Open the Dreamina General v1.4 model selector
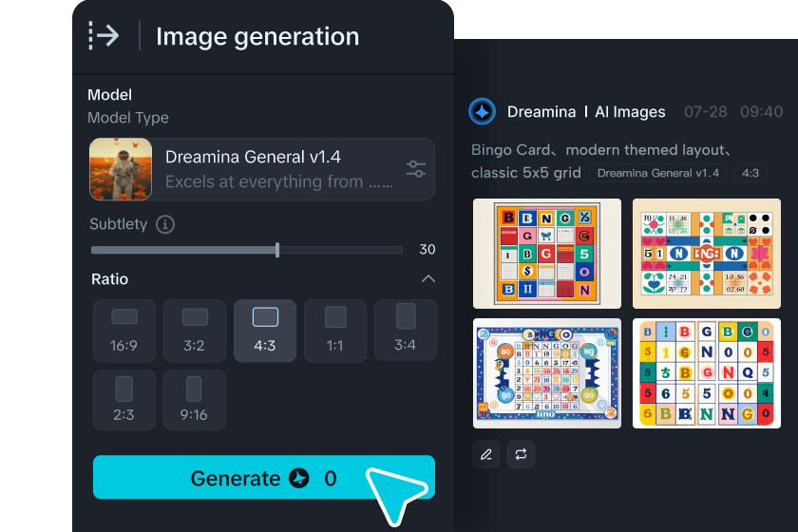Viewport: 798px width, 532px height. pos(261,169)
